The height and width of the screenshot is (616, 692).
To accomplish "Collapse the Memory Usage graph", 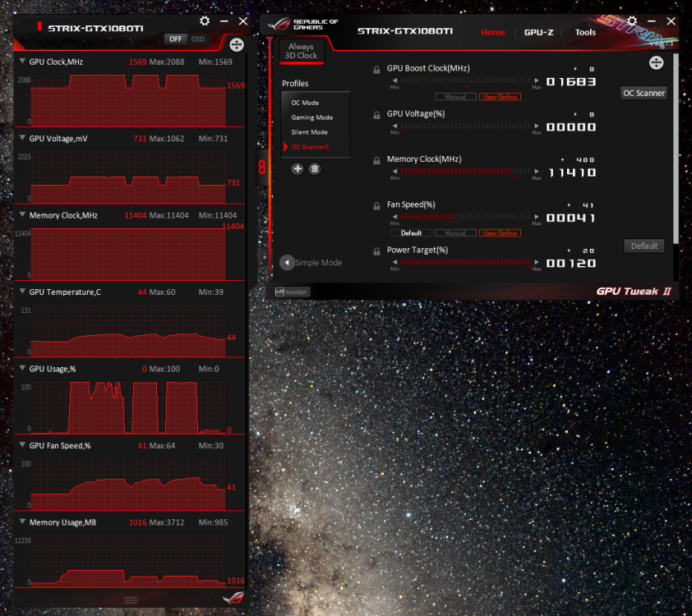I will (x=22, y=522).
